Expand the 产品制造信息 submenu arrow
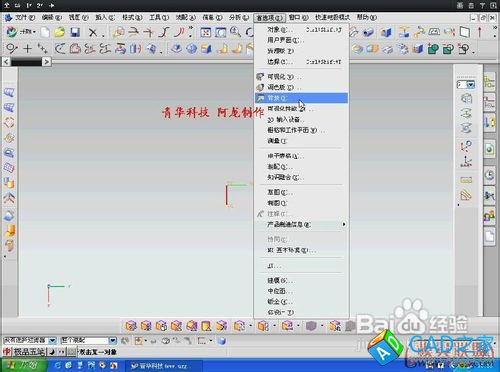Image resolution: width=500 pixels, height=372 pixels. point(344,225)
